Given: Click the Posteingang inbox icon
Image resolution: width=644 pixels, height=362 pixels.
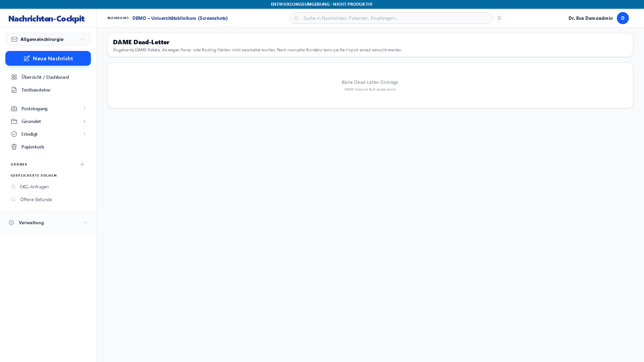Looking at the screenshot, I should click(x=14, y=109).
